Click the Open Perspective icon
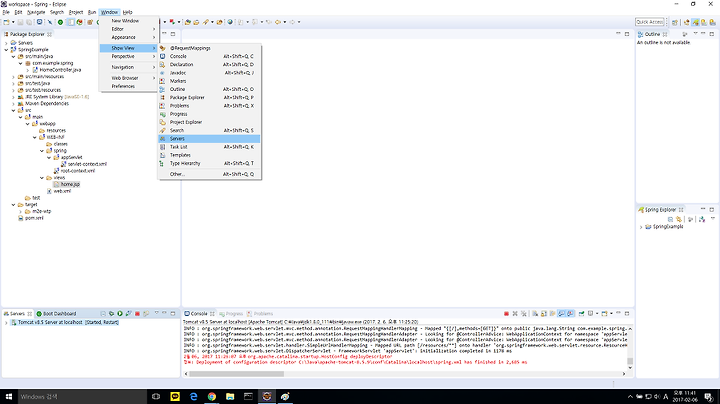Screen dimensions: 720x404 (675, 22)
